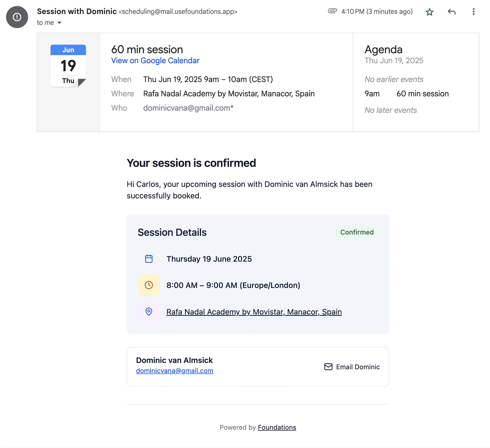
Task: Expand the 'to me' recipient details
Action: coord(59,23)
